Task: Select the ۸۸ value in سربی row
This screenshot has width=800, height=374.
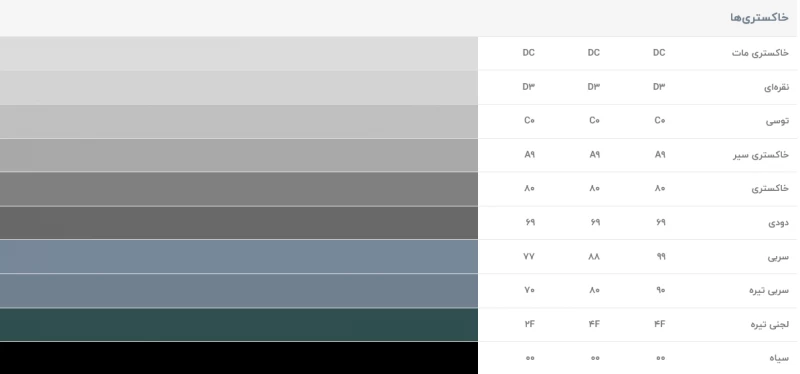Action: coord(594,256)
